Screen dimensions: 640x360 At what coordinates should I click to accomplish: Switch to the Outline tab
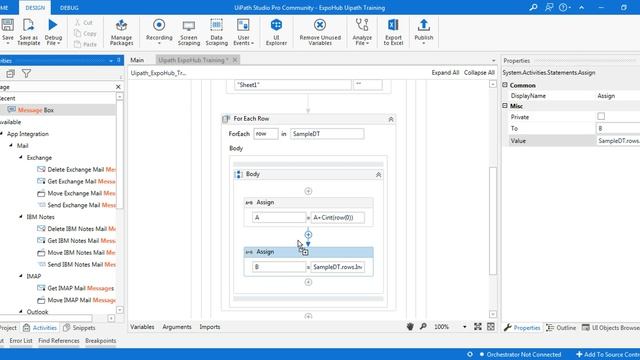point(561,328)
